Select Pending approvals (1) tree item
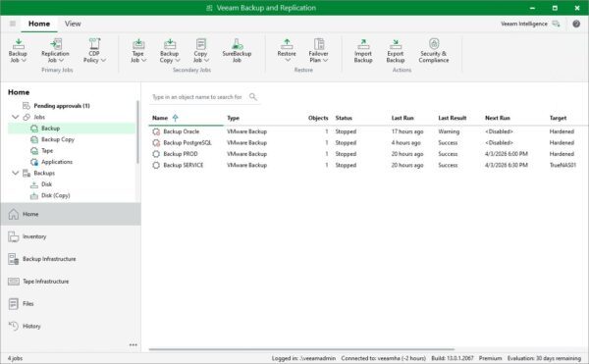 tap(62, 106)
